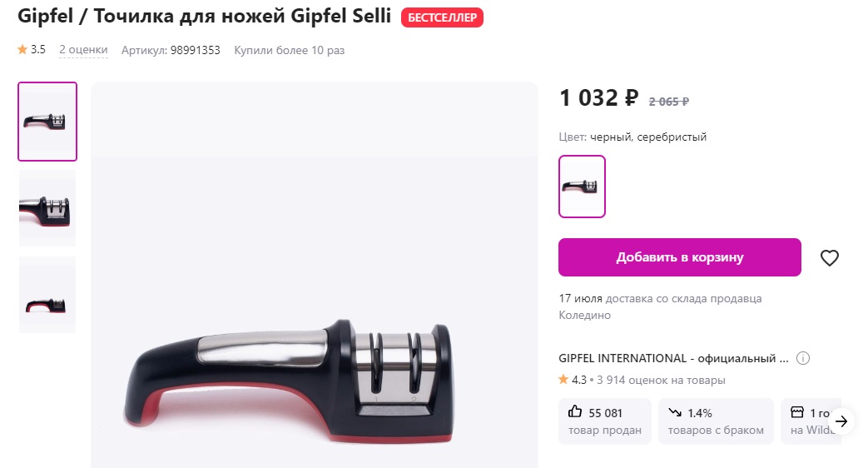Click the thumbs-up icon beside 55 081
Viewport: 868px width, 468px height.
coord(575,411)
